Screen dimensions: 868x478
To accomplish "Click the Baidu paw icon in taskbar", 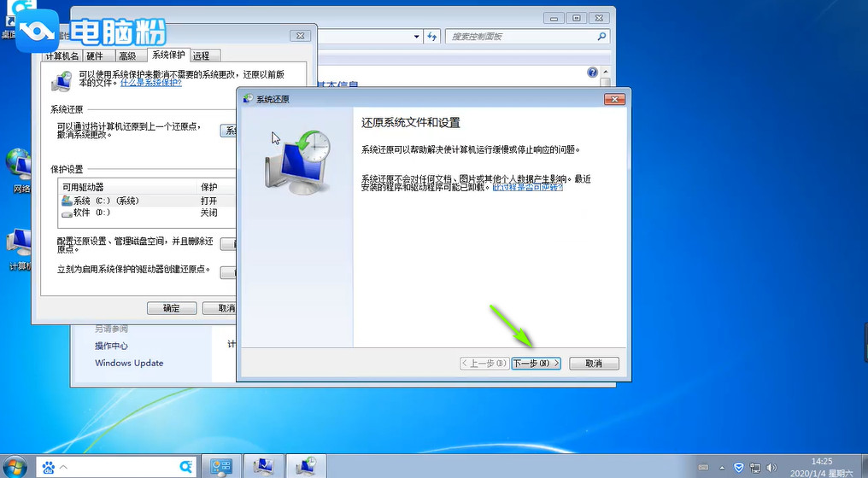I will pos(48,468).
